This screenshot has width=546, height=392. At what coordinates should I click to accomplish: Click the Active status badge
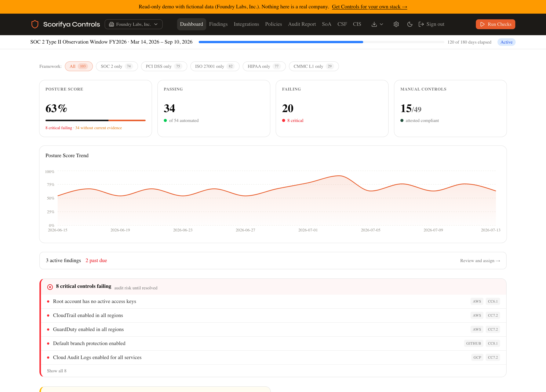(x=507, y=42)
